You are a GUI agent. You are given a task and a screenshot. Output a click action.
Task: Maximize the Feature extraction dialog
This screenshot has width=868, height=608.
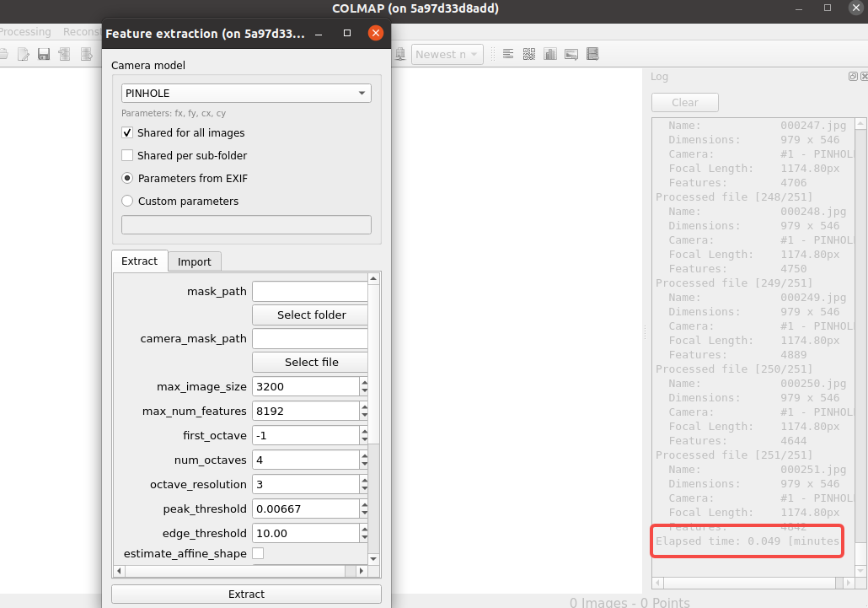[x=347, y=33]
